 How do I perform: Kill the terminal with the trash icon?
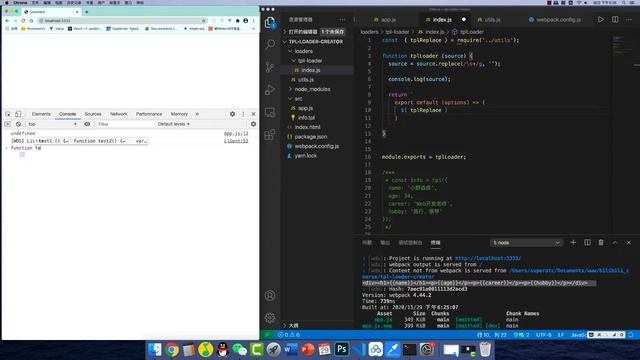601,242
